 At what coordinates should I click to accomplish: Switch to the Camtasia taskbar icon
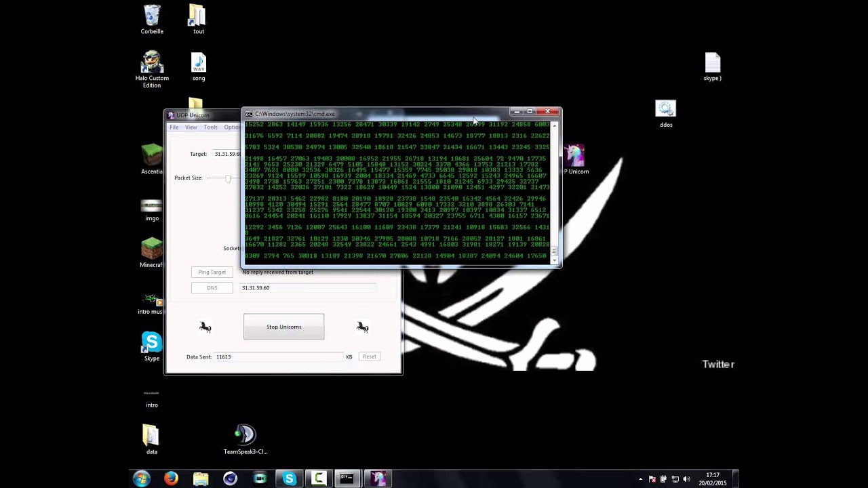pos(319,479)
